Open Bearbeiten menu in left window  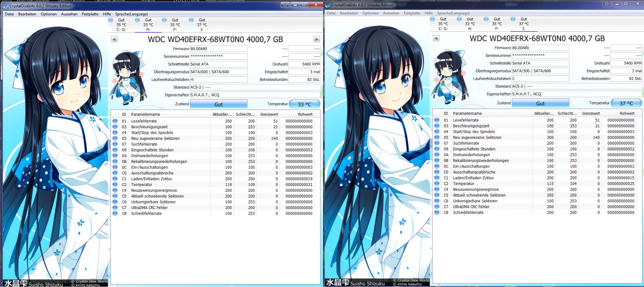point(27,14)
